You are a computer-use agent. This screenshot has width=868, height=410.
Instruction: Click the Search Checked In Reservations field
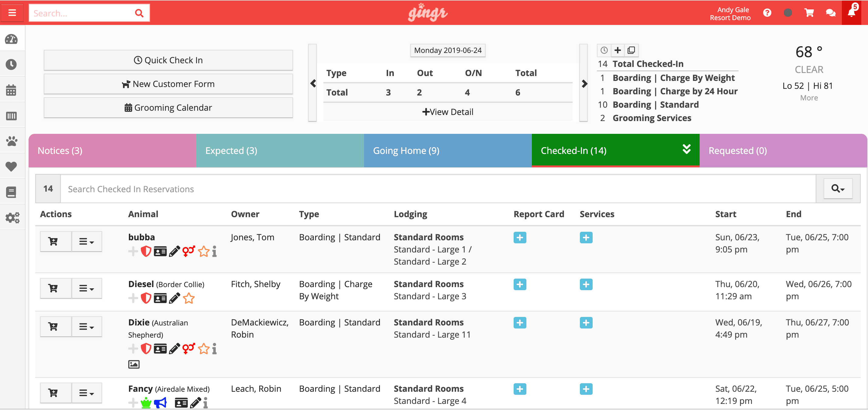pos(437,189)
